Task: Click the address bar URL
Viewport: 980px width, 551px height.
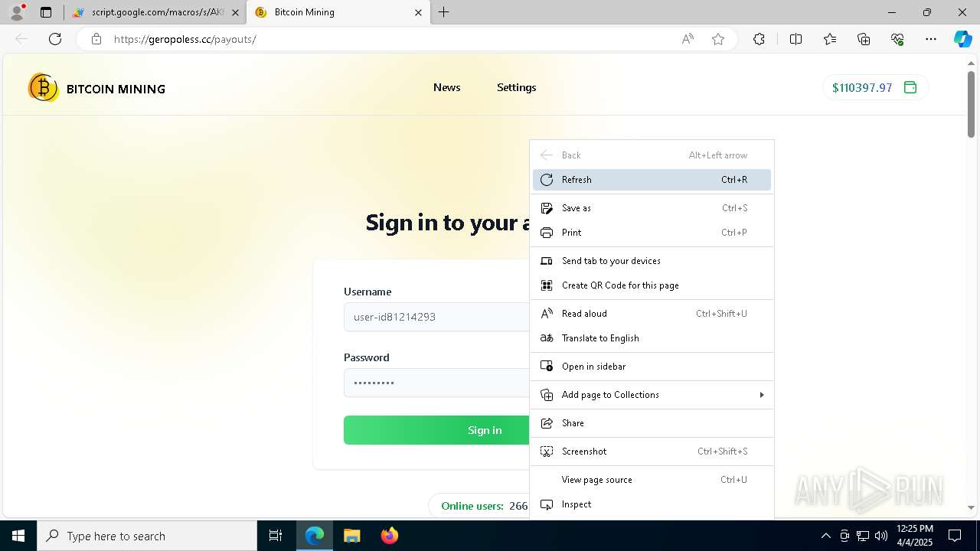Action: (x=185, y=39)
